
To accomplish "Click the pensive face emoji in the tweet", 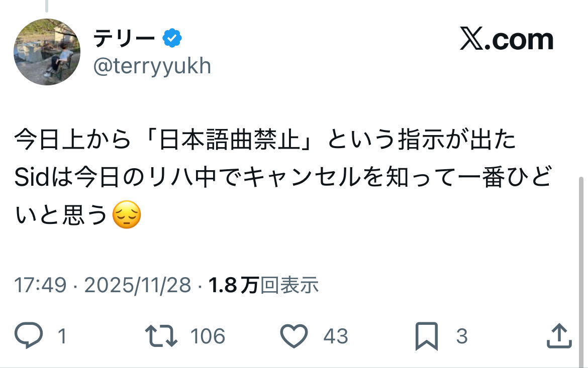I will (127, 216).
